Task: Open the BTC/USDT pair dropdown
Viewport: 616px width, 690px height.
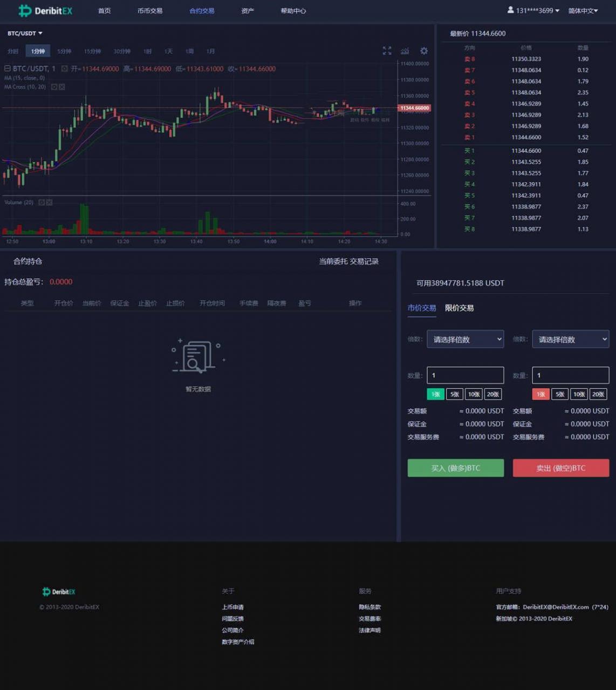Action: pos(25,33)
